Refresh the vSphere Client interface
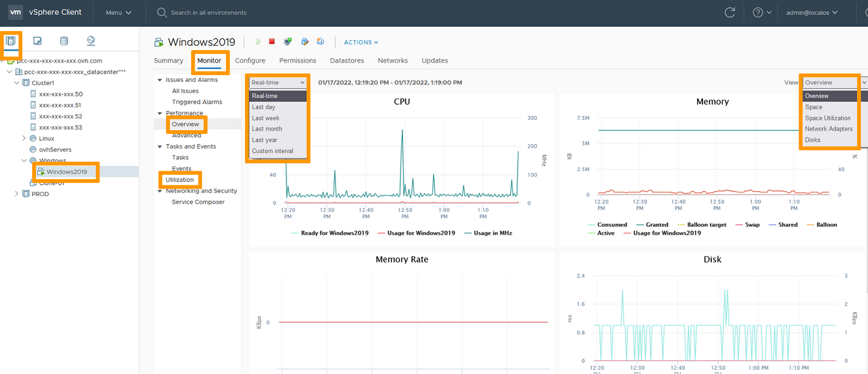 (730, 12)
